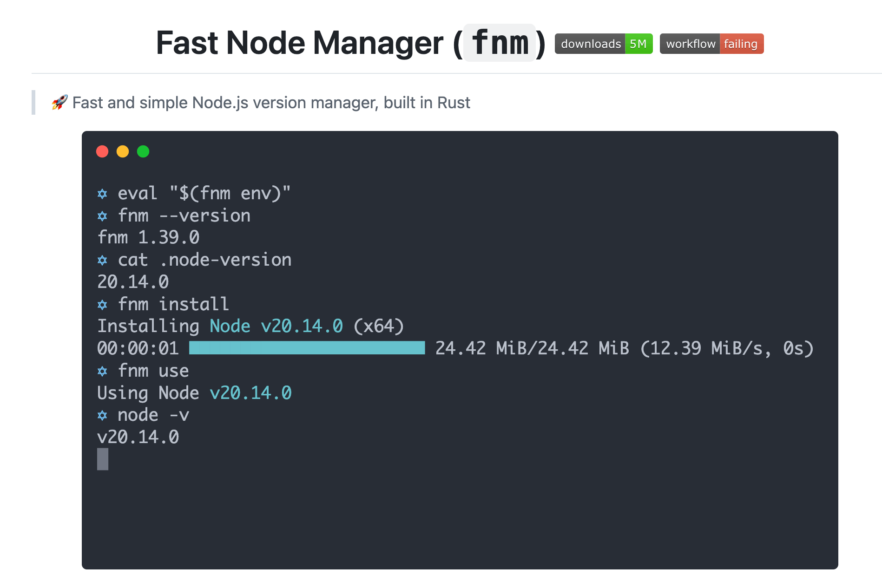This screenshot has width=882, height=588.
Task: Click 'Node v20.14.0' in the Installing line
Action: tap(276, 326)
